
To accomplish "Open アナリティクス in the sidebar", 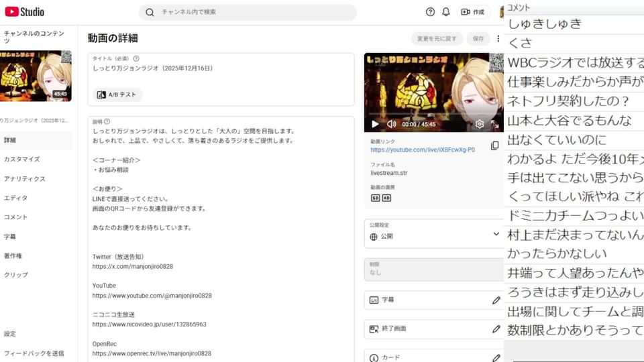I will pyautogui.click(x=25, y=179).
